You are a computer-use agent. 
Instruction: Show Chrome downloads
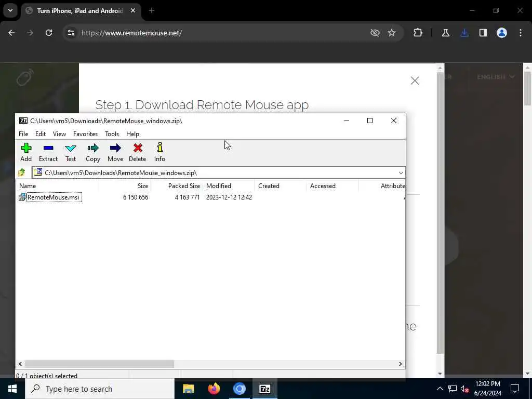464,33
